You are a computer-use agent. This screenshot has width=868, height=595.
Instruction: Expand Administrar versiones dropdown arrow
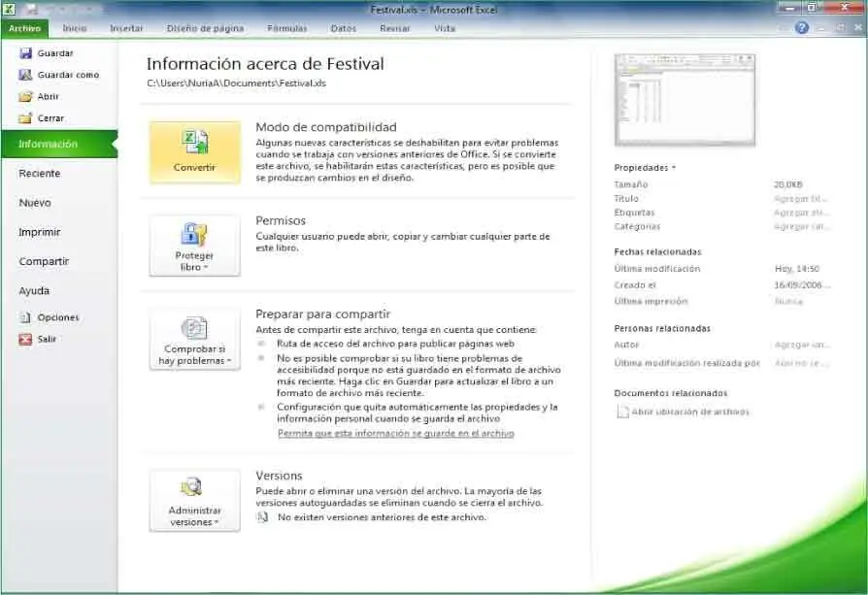[x=216, y=522]
